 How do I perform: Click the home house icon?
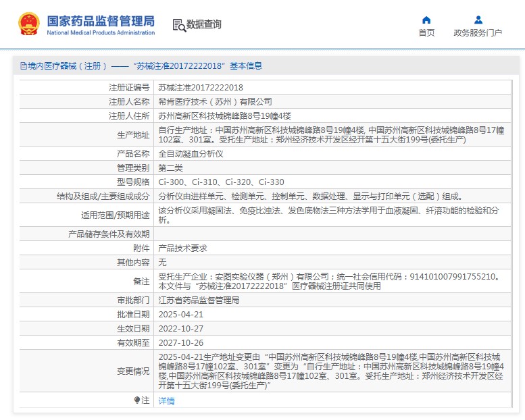coord(426,20)
